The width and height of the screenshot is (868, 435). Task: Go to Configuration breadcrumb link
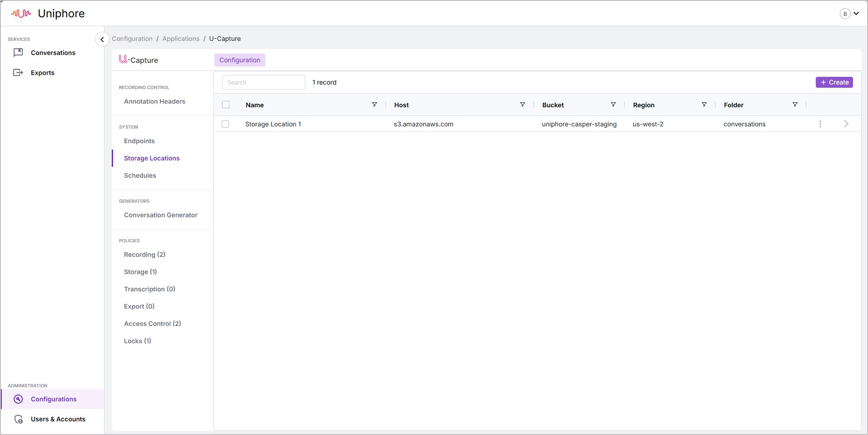click(x=132, y=39)
